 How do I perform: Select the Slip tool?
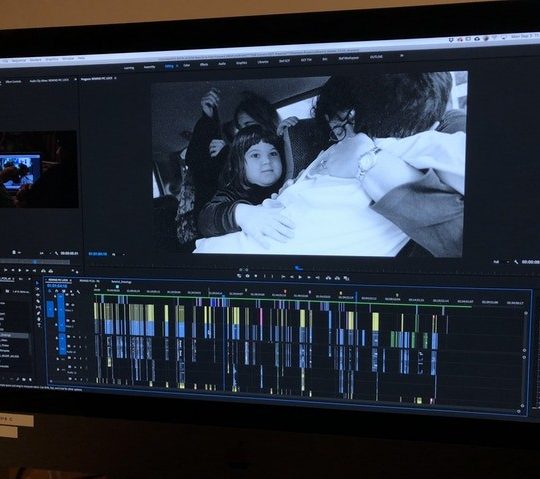click(x=38, y=307)
